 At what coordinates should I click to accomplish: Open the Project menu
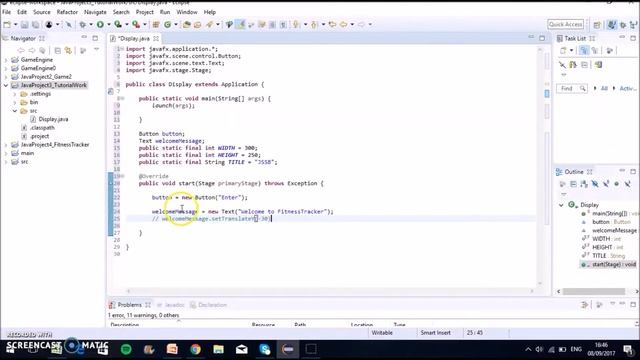[144, 12]
